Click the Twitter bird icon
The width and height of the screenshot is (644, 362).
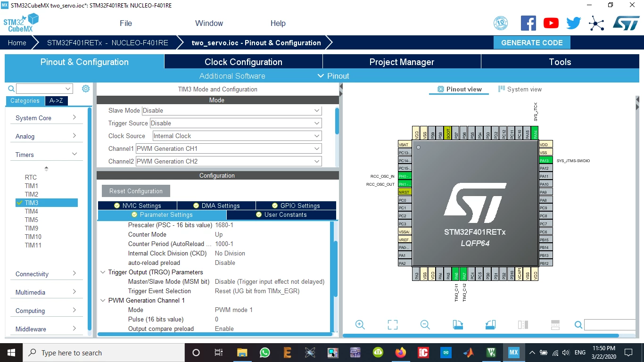(573, 23)
